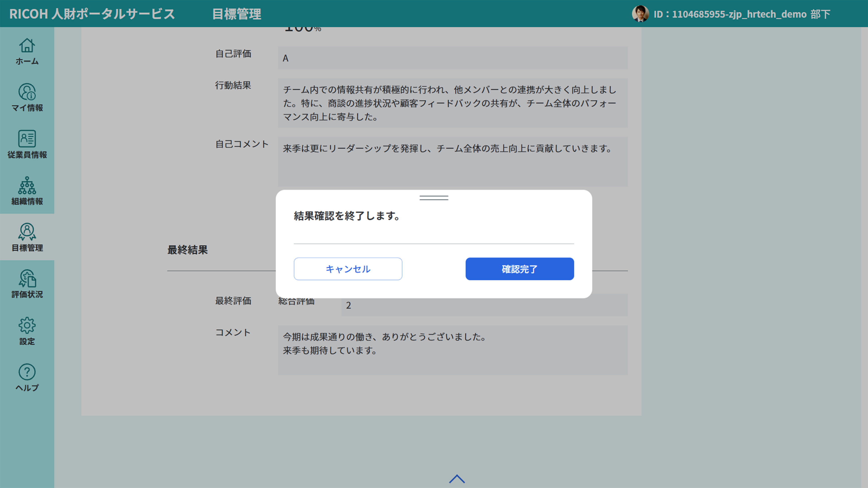The image size is (868, 488).
Task: Click the 行動結果 description field
Action: [x=453, y=103]
